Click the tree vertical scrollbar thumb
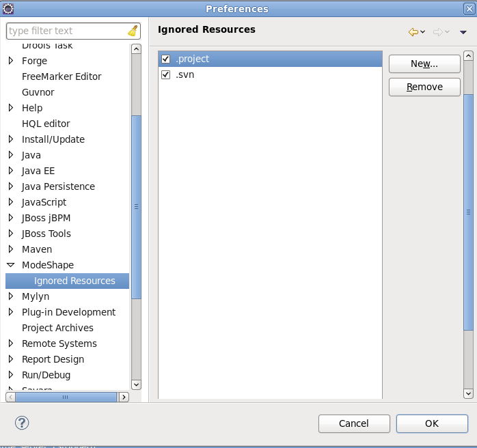Screen dimensions: 477x448 tap(136, 207)
